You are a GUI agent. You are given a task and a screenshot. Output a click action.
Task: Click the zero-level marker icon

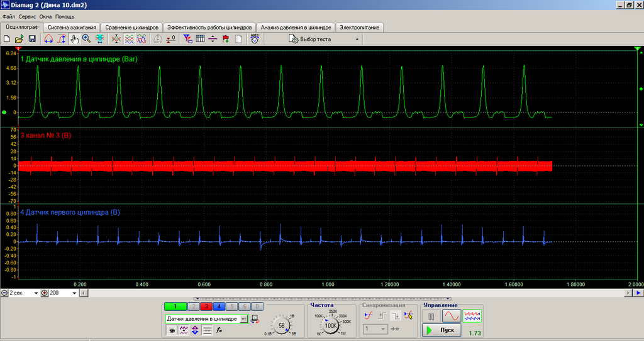pyautogui.click(x=171, y=39)
